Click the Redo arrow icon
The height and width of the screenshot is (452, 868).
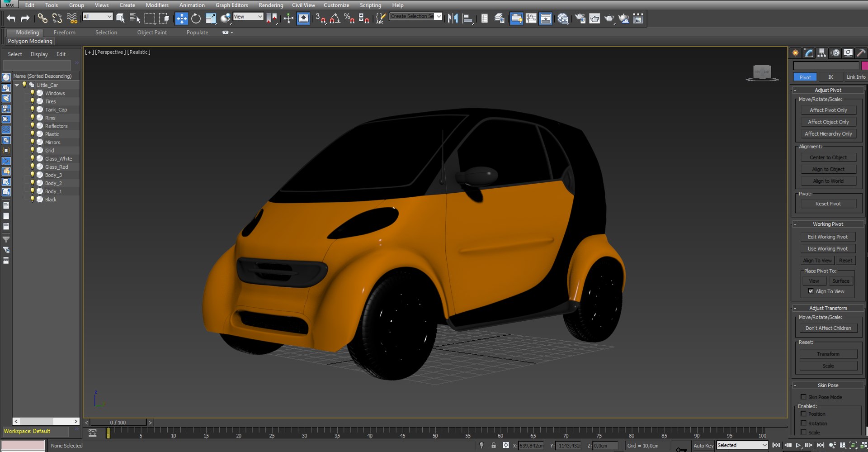25,18
